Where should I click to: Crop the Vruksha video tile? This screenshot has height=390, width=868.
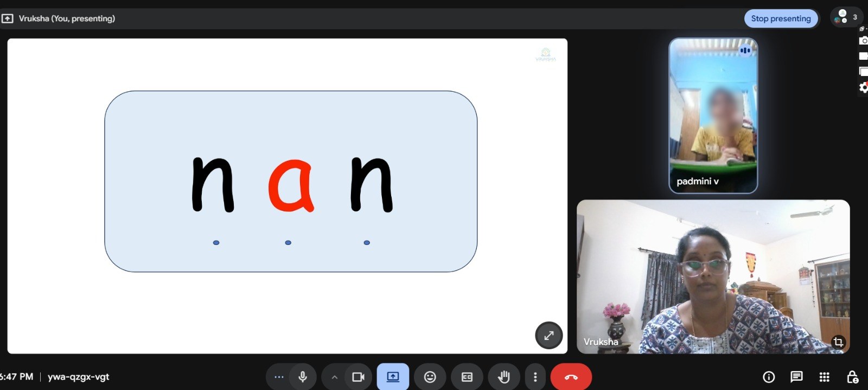[x=838, y=342]
